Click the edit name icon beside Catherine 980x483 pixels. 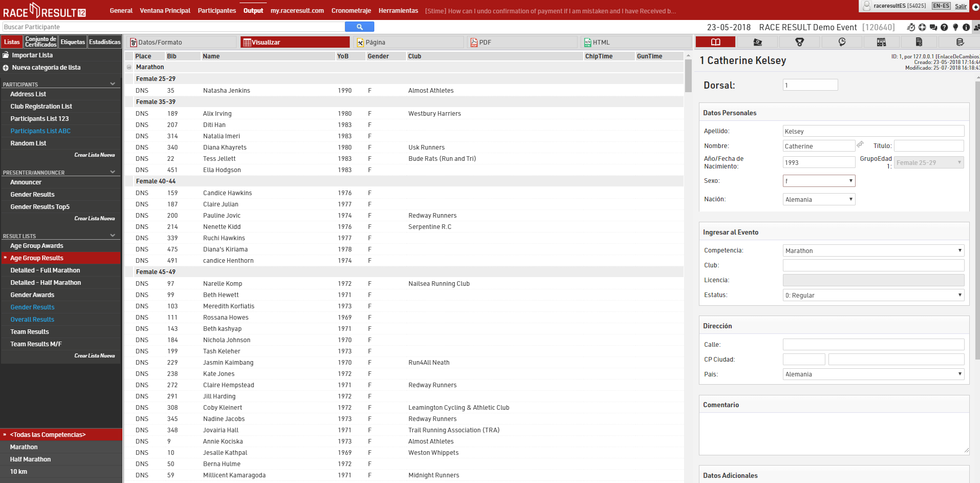click(x=860, y=145)
